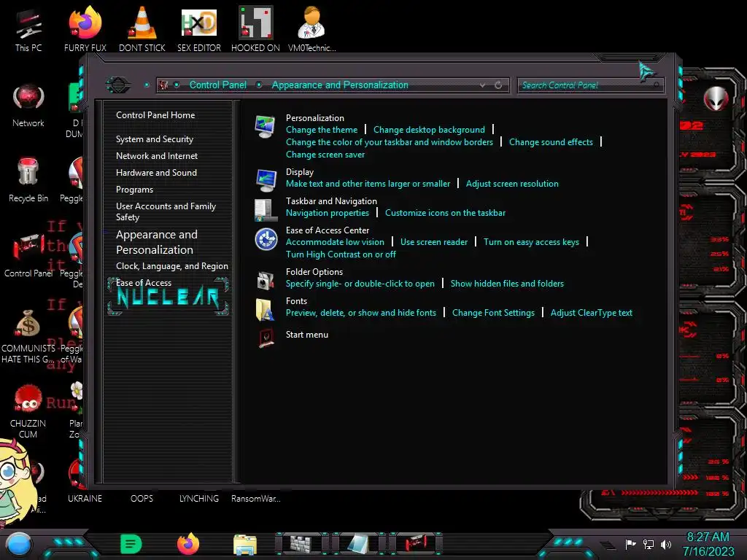This screenshot has width=747, height=560.
Task: Click Adjust ClearType text link
Action: tap(591, 312)
